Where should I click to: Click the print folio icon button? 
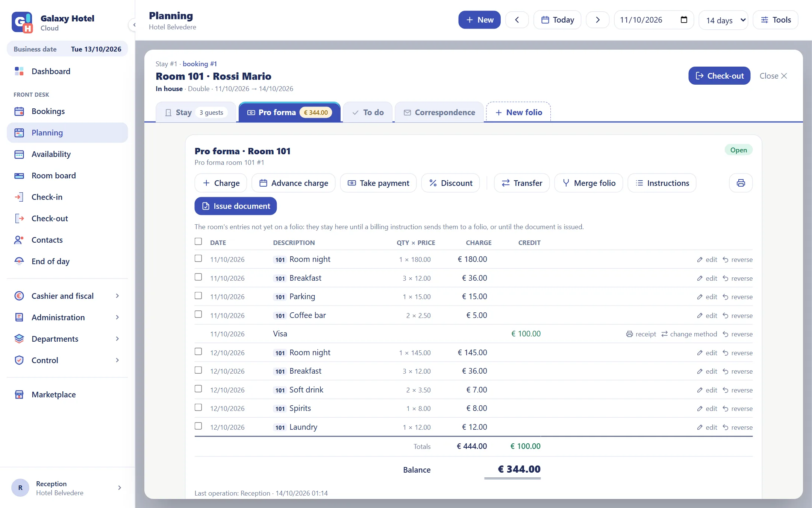pos(741,183)
